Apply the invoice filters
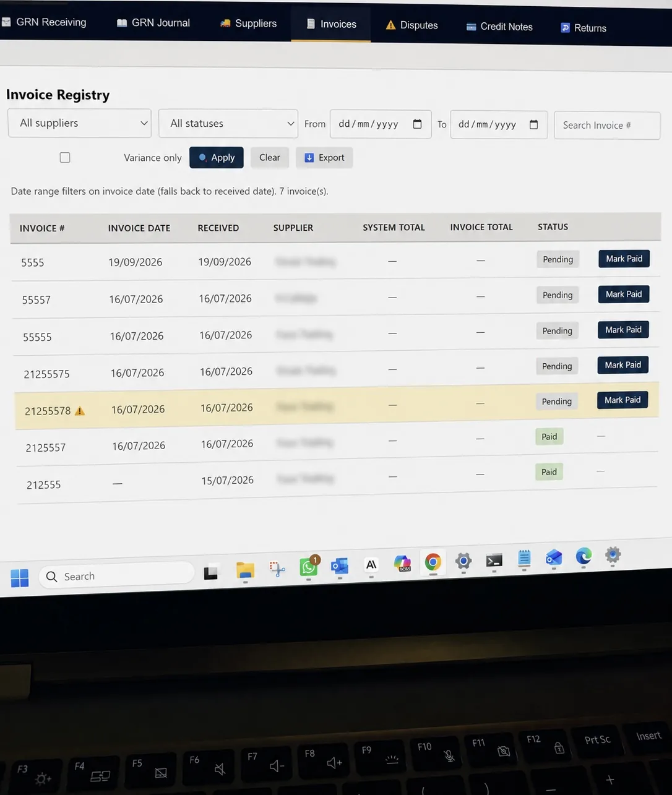Image resolution: width=672 pixels, height=795 pixels. tap(217, 158)
